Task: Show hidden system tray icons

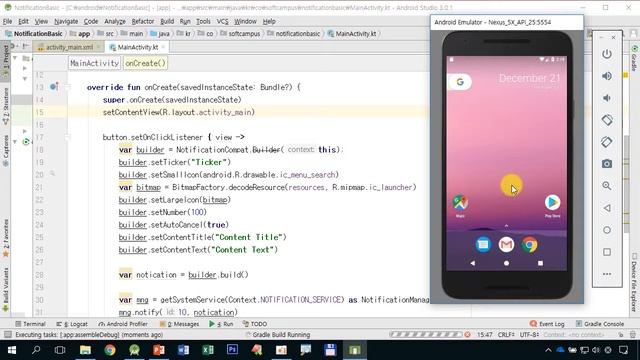Action: [548, 350]
